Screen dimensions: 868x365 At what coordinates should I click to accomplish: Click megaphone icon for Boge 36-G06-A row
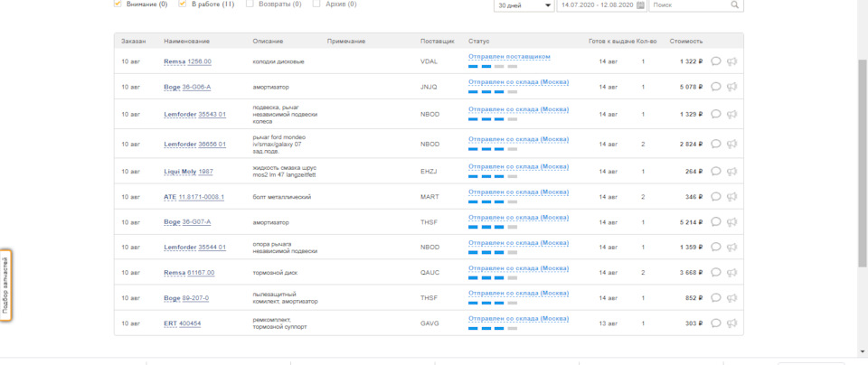pos(731,87)
